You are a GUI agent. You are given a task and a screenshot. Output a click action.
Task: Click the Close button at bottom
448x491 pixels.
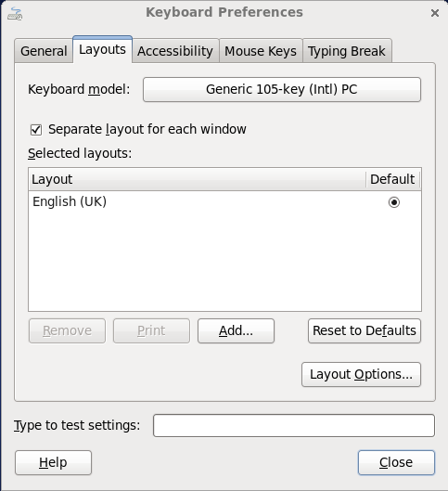click(396, 463)
